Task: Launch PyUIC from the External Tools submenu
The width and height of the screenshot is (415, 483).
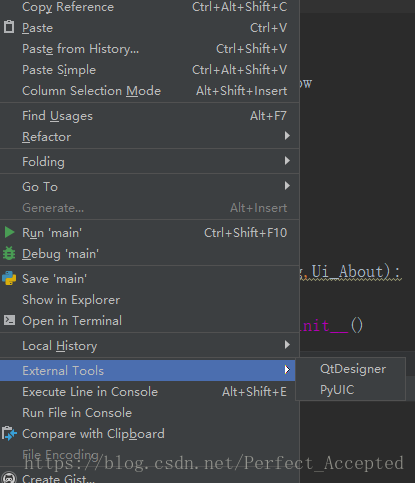Action: 351,390
